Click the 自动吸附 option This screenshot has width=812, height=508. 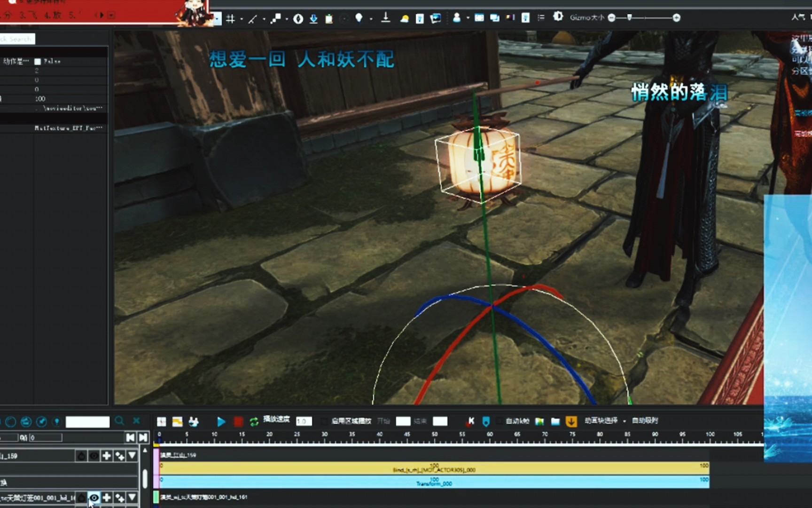645,421
